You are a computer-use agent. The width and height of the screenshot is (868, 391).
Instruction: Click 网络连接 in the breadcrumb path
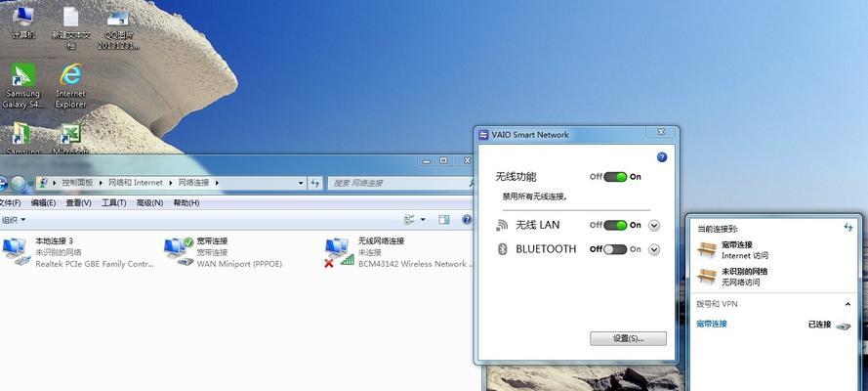click(x=193, y=182)
